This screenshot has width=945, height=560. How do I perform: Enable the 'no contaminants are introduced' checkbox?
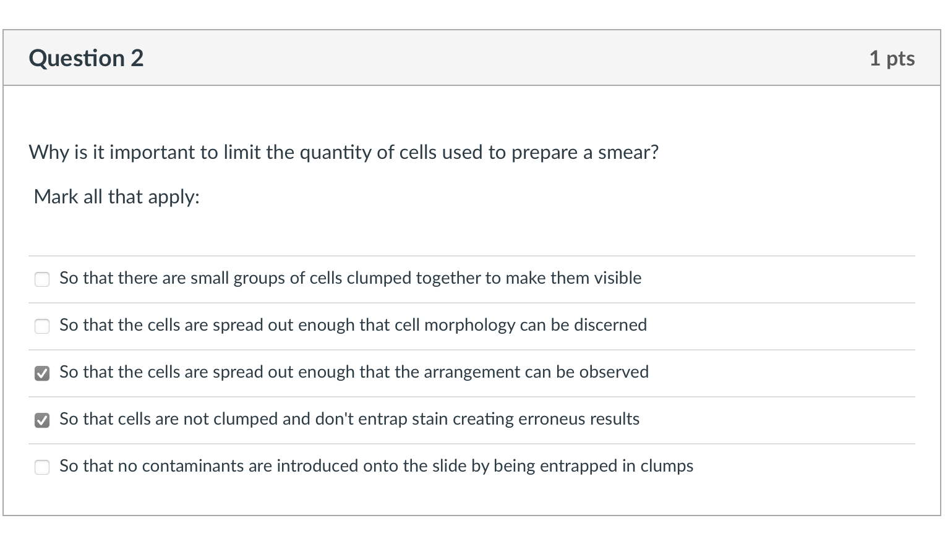pos(42,467)
